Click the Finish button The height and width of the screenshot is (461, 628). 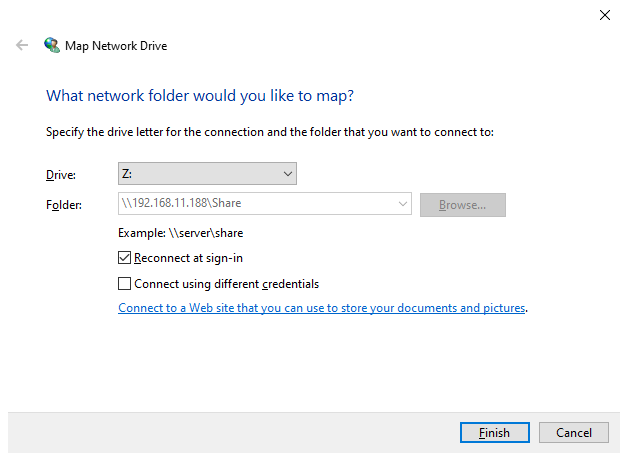tap(495, 433)
